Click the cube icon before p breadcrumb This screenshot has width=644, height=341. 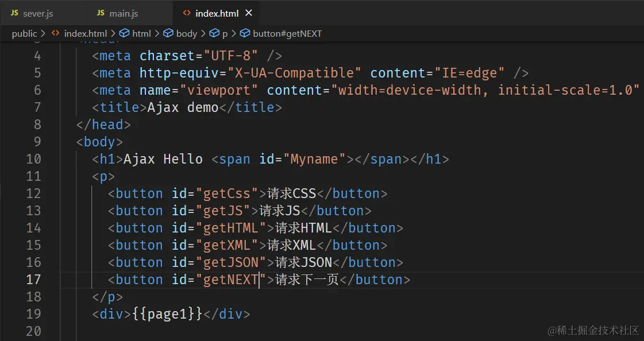(x=214, y=33)
